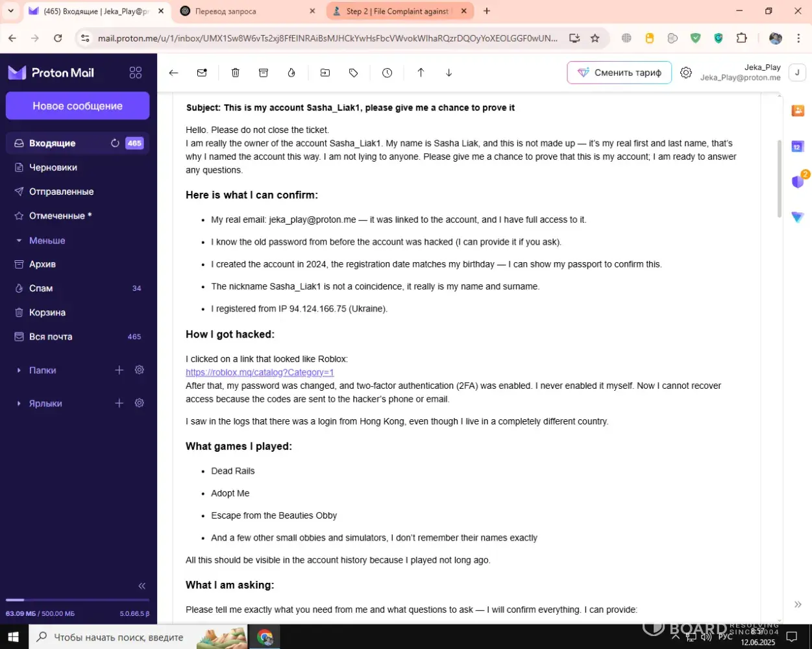812x649 pixels.
Task: Archive the email with the archive icon
Action: coord(264,73)
